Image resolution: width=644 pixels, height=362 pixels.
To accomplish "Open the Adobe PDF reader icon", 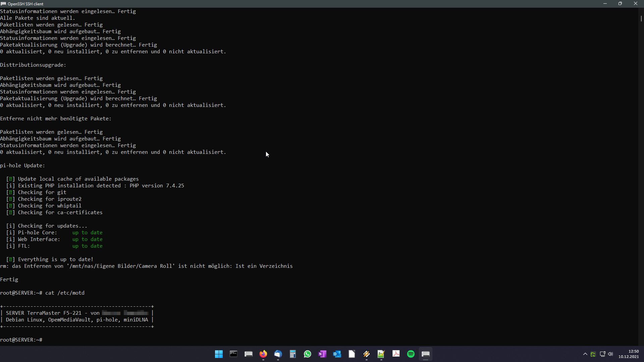I will point(396,354).
